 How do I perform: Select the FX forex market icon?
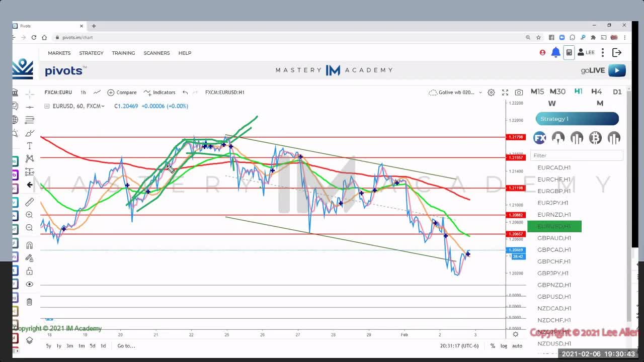[x=539, y=138]
